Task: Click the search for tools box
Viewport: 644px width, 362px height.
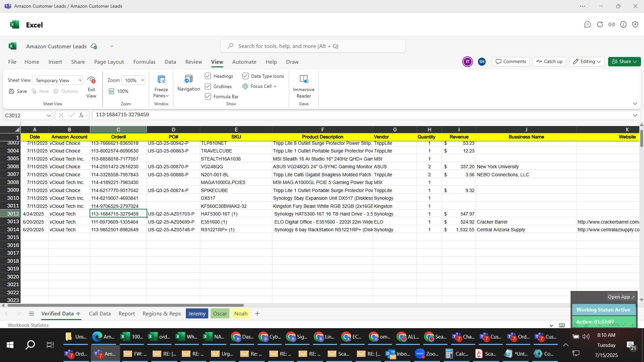Action: 313,46
